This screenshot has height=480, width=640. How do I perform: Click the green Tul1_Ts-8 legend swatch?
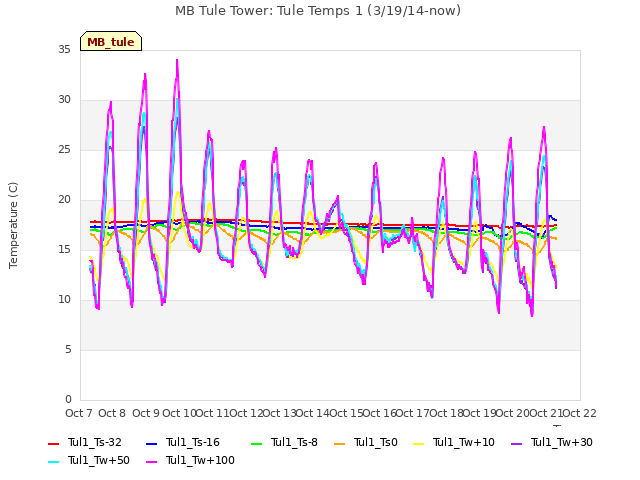click(256, 443)
